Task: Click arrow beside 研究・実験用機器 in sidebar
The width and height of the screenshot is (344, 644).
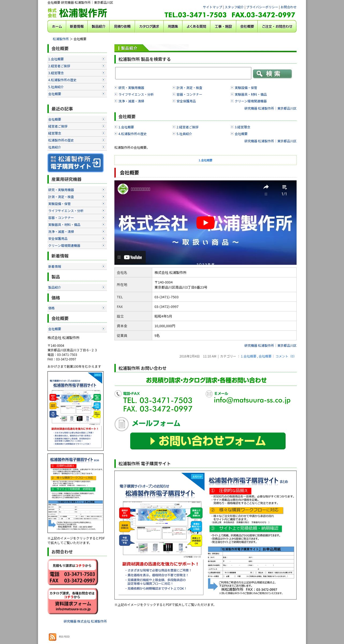Action: click(x=103, y=189)
